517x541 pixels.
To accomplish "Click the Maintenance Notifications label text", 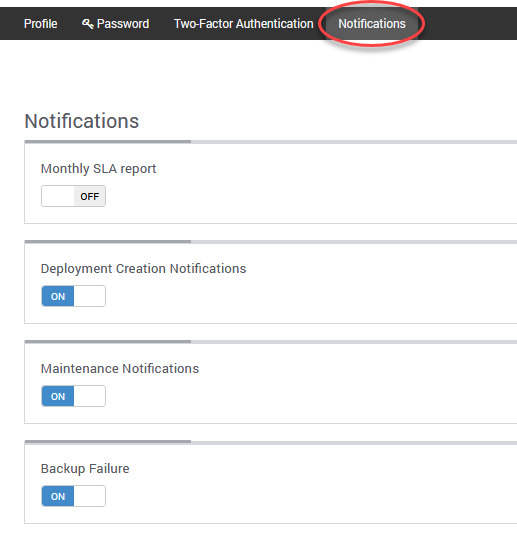I will 120,368.
